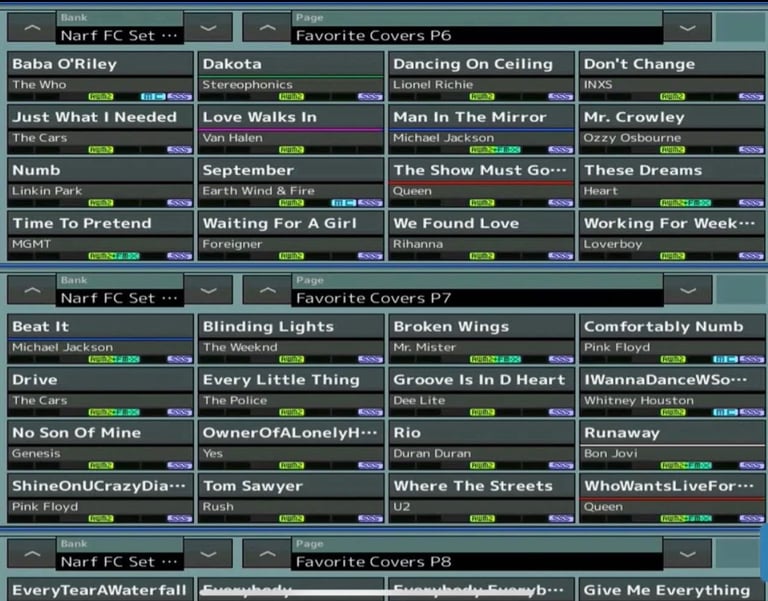Viewport: 768px width, 601px height.
Task: Click Page up arrow beside Favorite Covers P8
Action: tap(267, 554)
